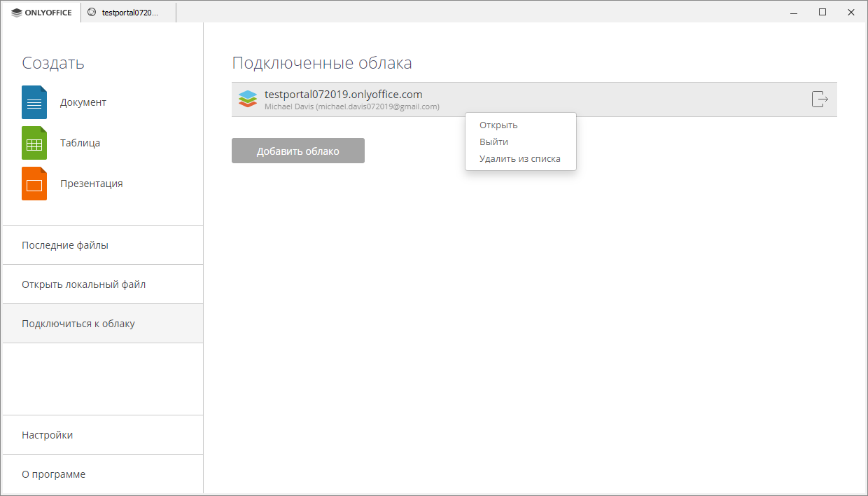The width and height of the screenshot is (868, 496).
Task: Open О программе in the sidebar
Action: point(103,474)
